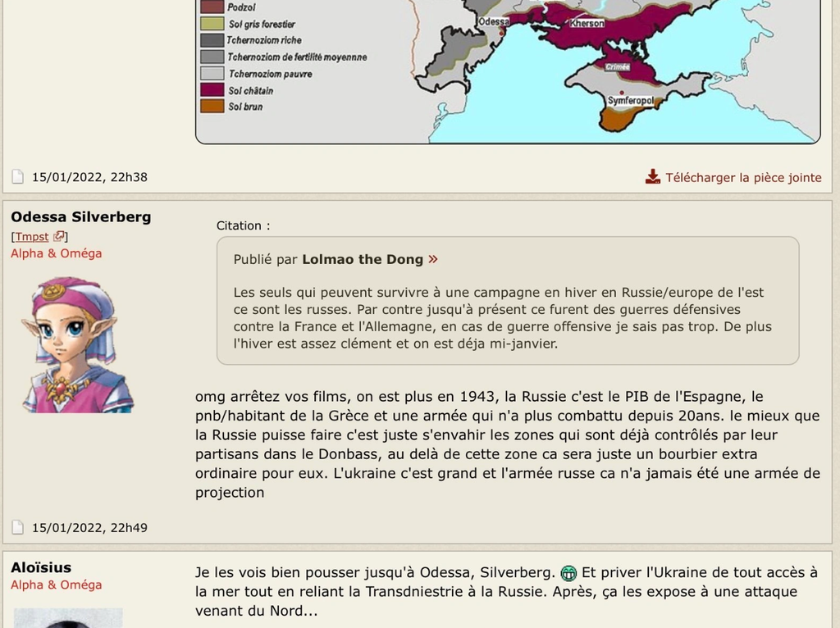Click the Sol brun legend swatch

click(x=212, y=106)
